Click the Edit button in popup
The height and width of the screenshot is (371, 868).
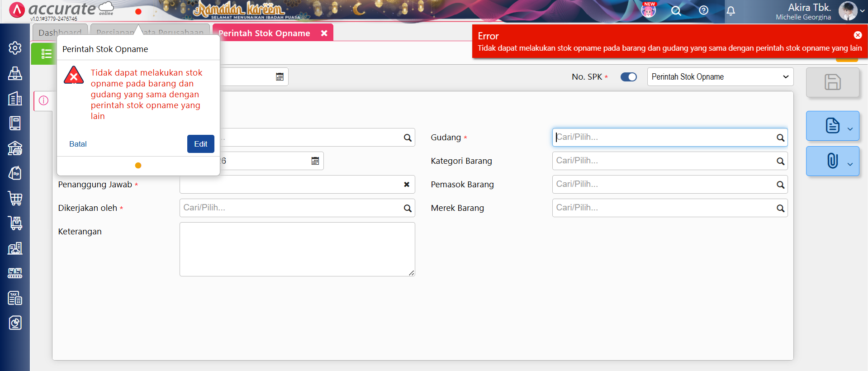200,144
